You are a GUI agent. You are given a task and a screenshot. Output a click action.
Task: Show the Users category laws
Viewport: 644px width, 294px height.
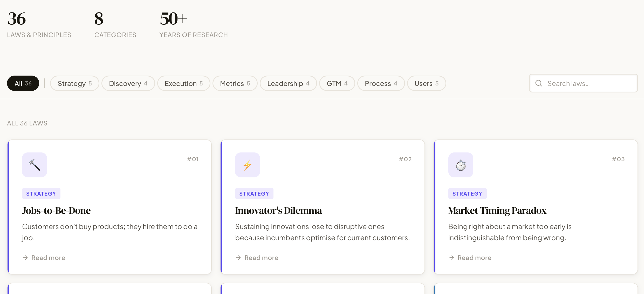(426, 83)
